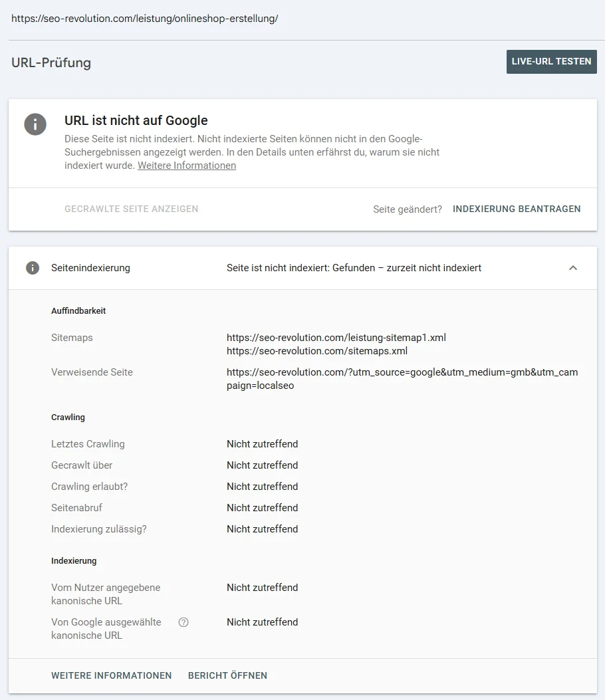The width and height of the screenshot is (605, 700).
Task: Click the info icon beside 'Seitenindexierung'
Action: (33, 268)
